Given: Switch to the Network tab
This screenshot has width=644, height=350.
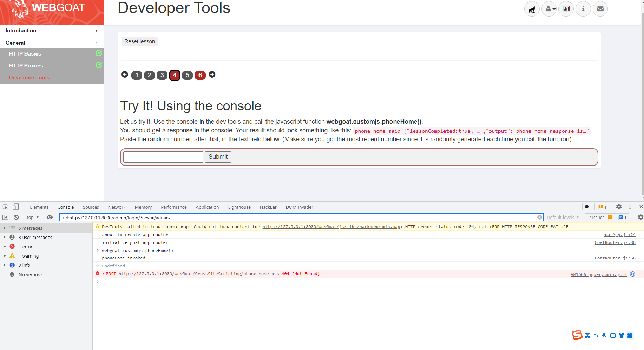Looking at the screenshot, I should coord(117,207).
